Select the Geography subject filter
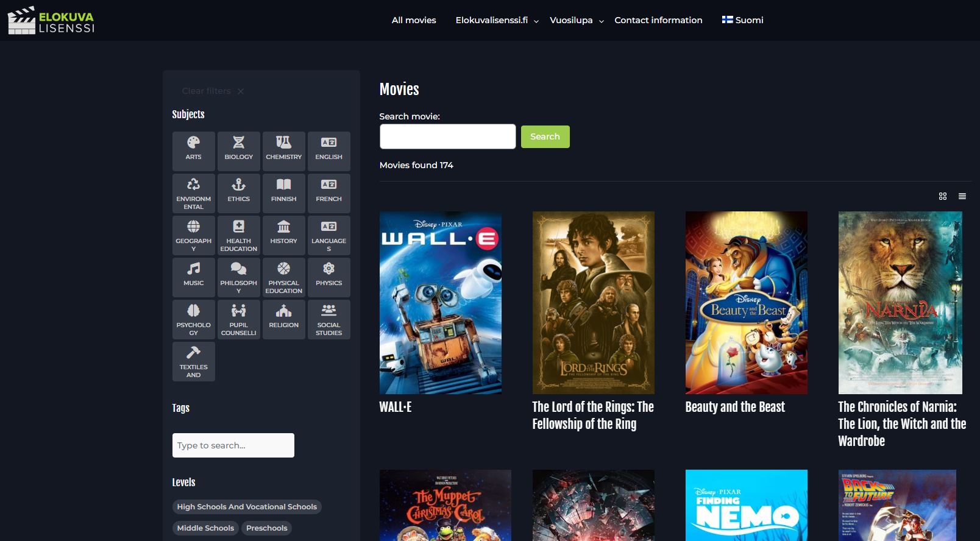Image resolution: width=980 pixels, height=541 pixels. coord(193,235)
